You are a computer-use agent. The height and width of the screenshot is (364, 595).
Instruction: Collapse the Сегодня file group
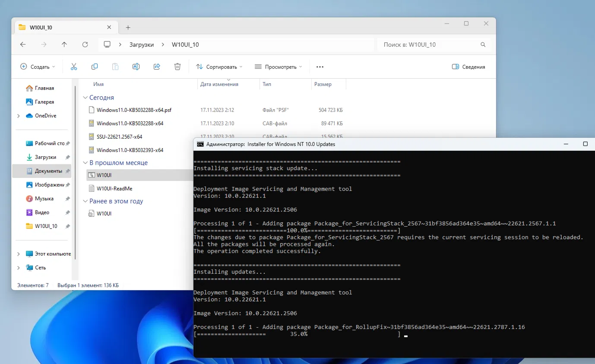(85, 98)
